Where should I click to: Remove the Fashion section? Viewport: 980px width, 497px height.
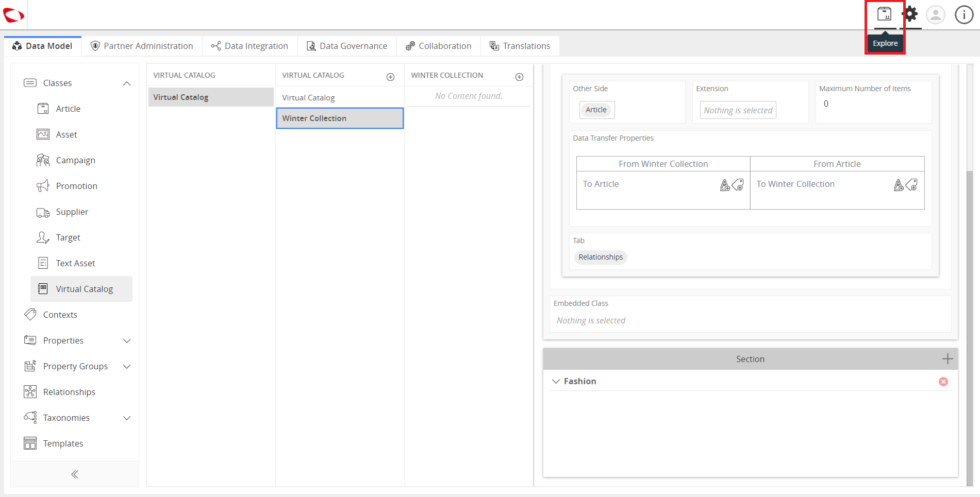pyautogui.click(x=943, y=382)
